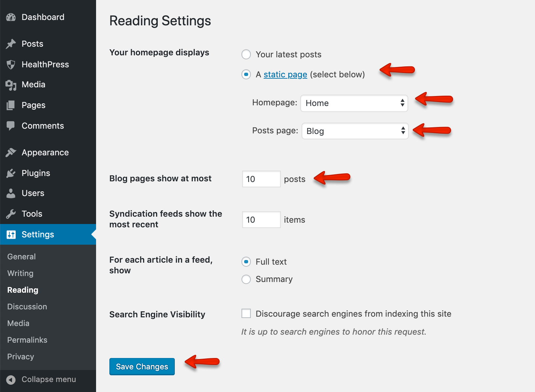Enable discourage search engines checkbox

click(x=246, y=314)
